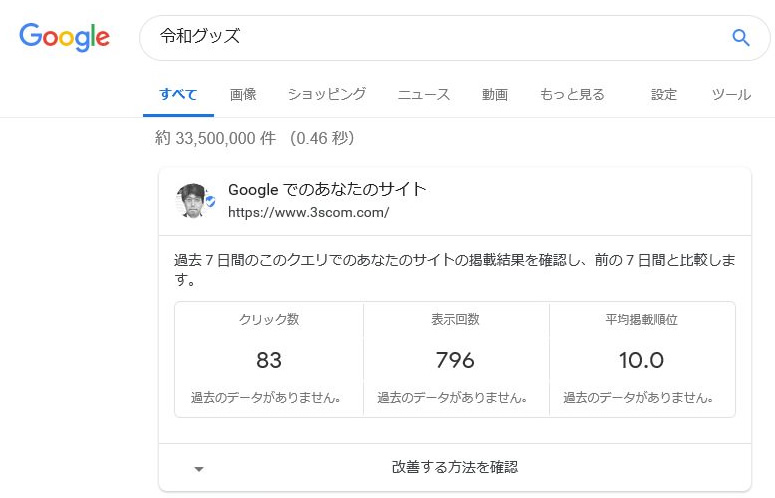Click the site profile avatar thumbnail
This screenshot has width=775, height=498.
point(193,200)
